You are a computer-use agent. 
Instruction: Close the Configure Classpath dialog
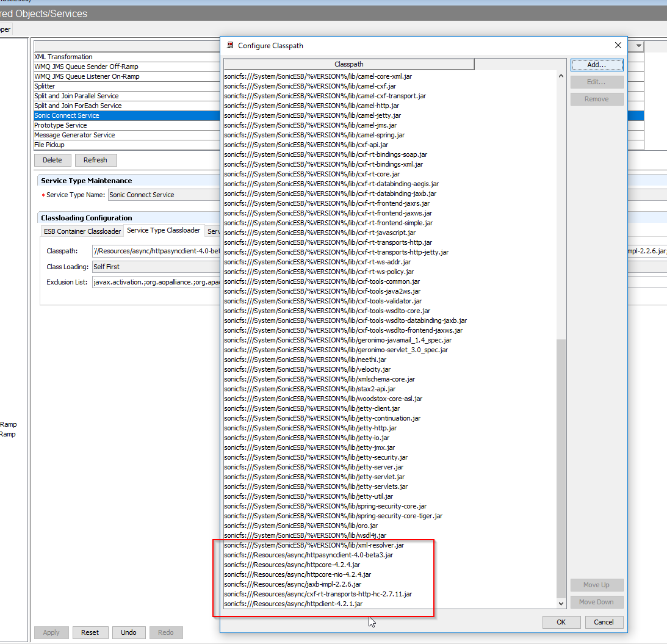618,45
